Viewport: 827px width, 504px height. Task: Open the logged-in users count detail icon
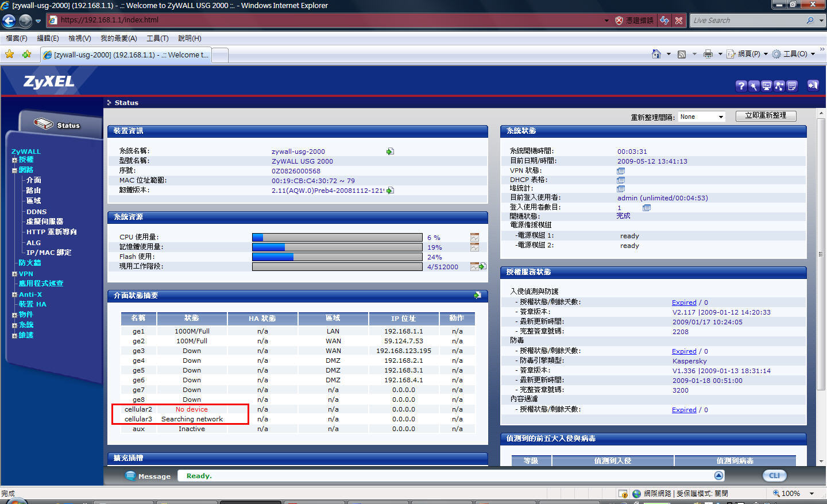(x=647, y=208)
